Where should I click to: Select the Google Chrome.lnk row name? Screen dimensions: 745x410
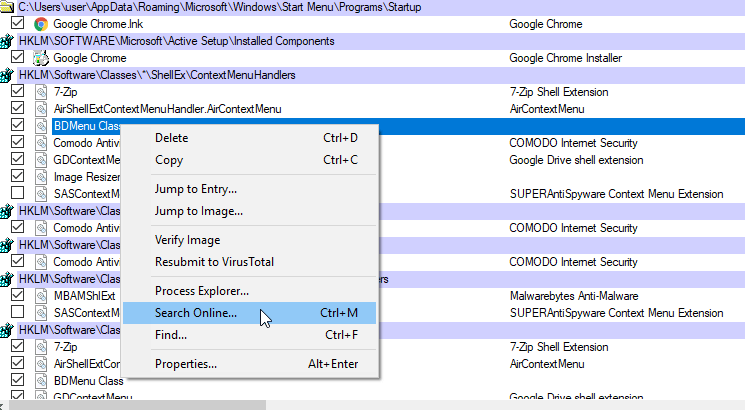point(98,24)
